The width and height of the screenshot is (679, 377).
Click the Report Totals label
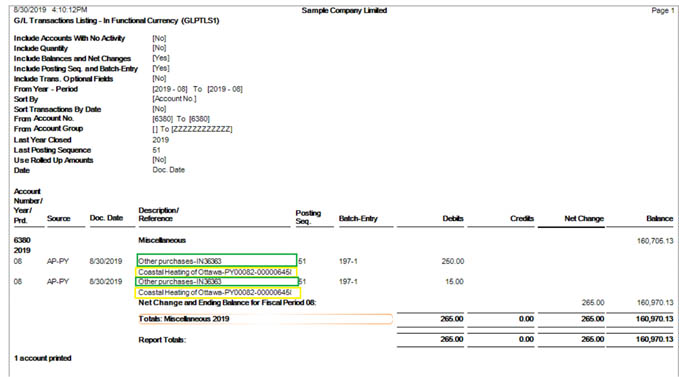point(162,340)
